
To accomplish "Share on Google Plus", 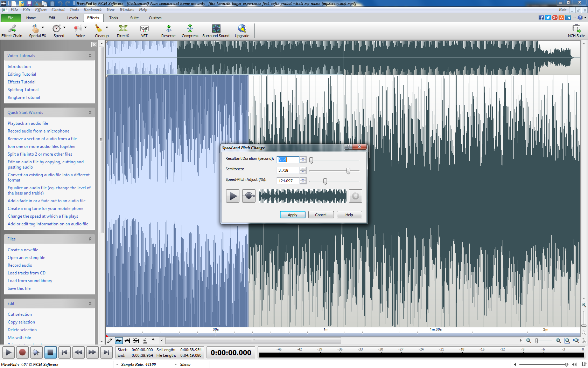I will [555, 18].
